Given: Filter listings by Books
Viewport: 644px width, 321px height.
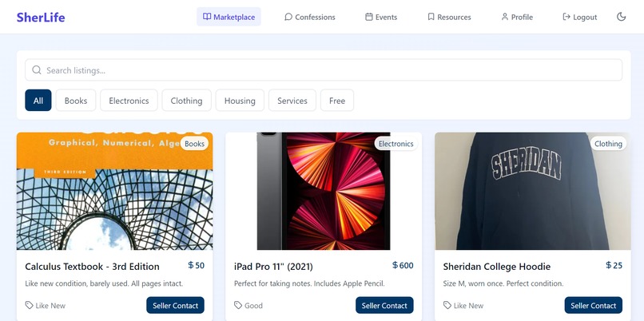Looking at the screenshot, I should pos(76,101).
